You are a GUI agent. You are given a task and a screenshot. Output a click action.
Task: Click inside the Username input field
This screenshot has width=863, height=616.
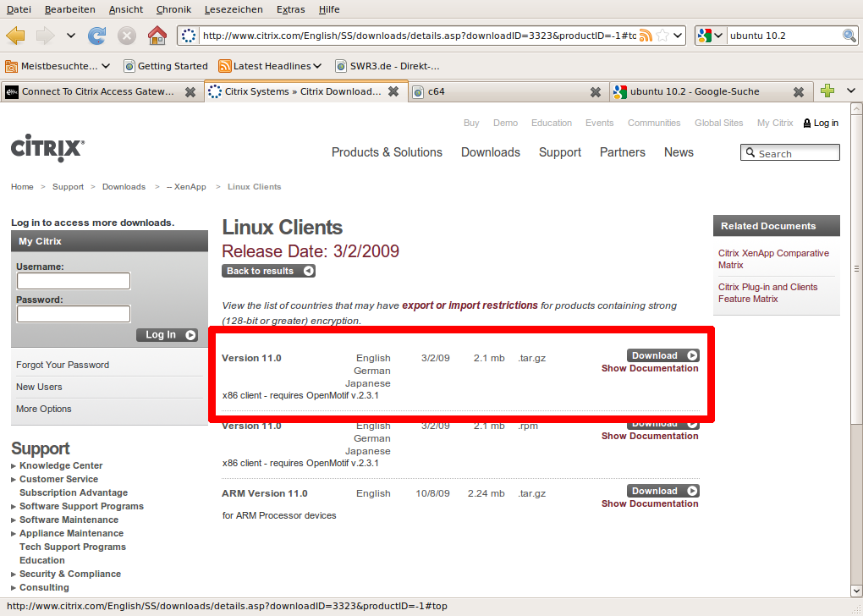pyautogui.click(x=73, y=281)
